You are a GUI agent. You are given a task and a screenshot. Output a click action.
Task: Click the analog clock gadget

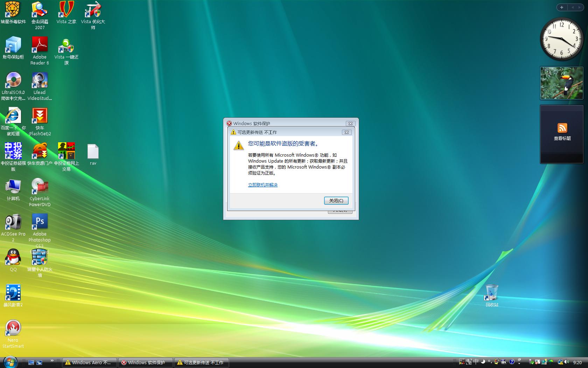(562, 39)
